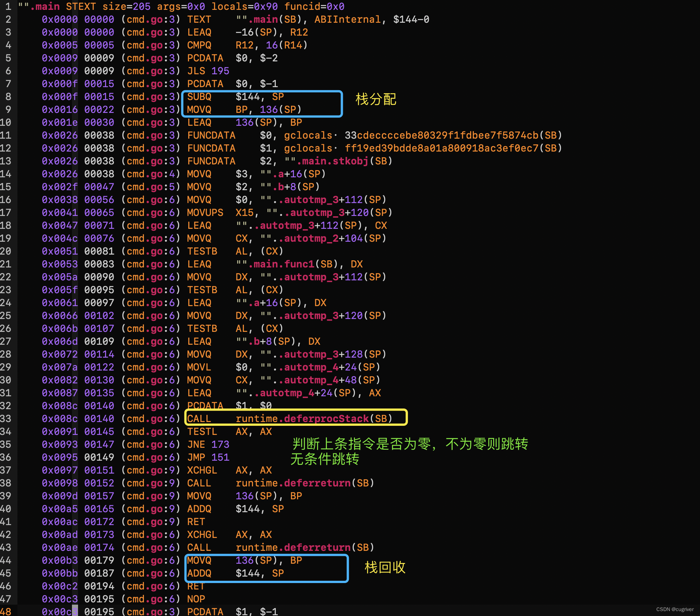
Task: Click the TESTB AL, (CX) on line 20
Action: click(x=235, y=251)
